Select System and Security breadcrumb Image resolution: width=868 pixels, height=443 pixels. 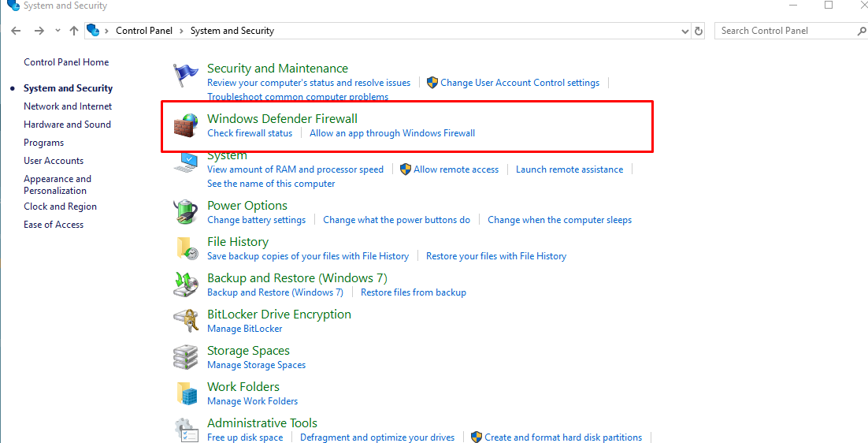[232, 31]
